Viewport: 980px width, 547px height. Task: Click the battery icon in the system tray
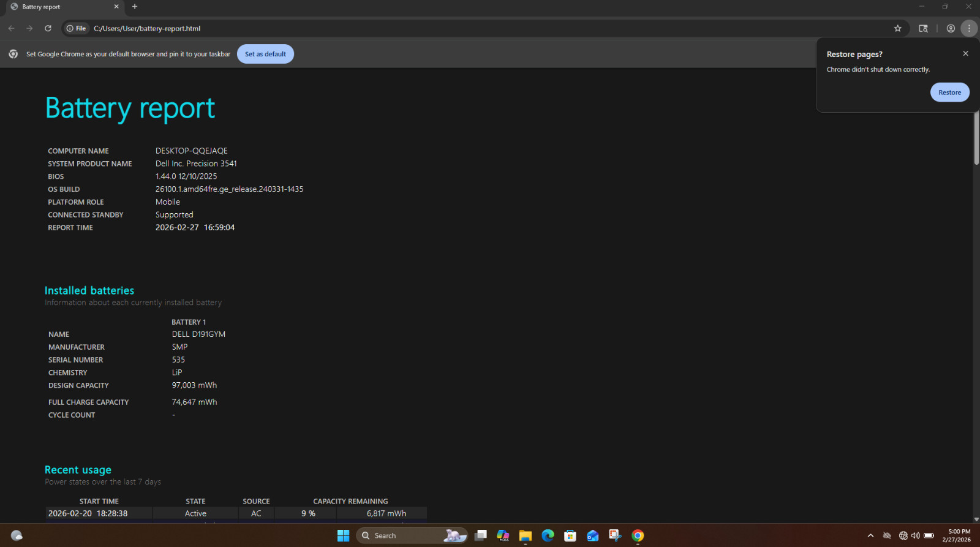pyautogui.click(x=929, y=535)
